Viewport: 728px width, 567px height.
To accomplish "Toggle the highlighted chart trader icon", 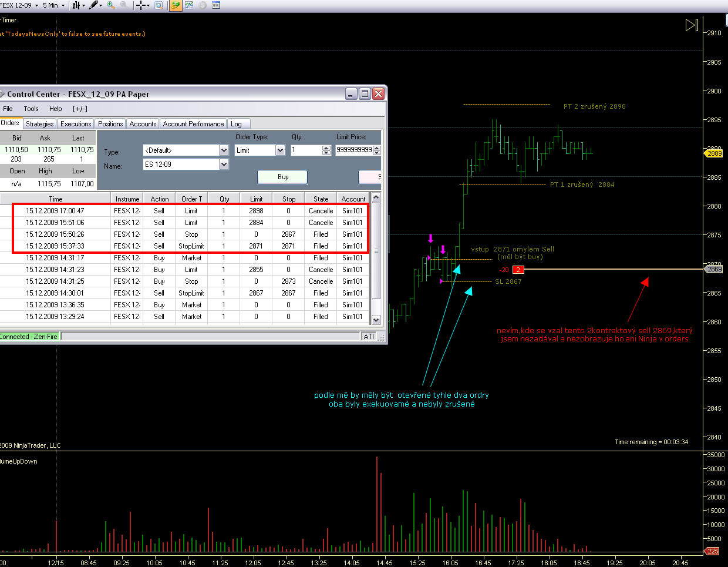I will coord(175,5).
